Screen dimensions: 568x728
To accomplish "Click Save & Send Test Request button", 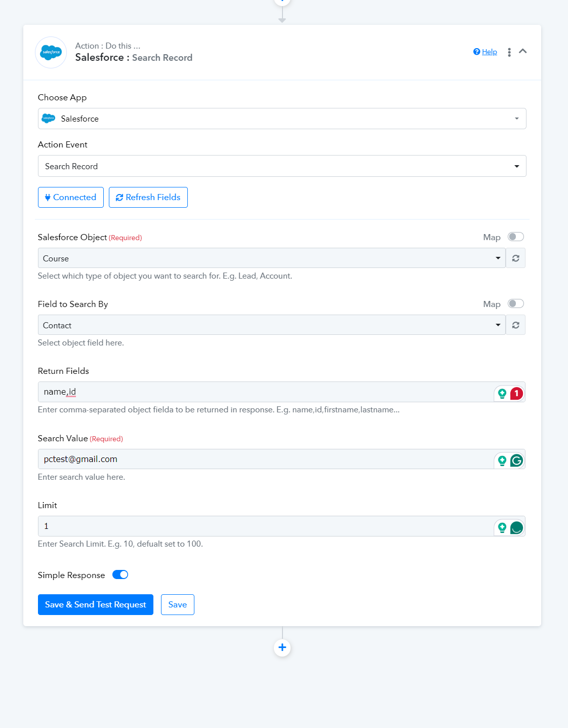I will click(x=96, y=604).
